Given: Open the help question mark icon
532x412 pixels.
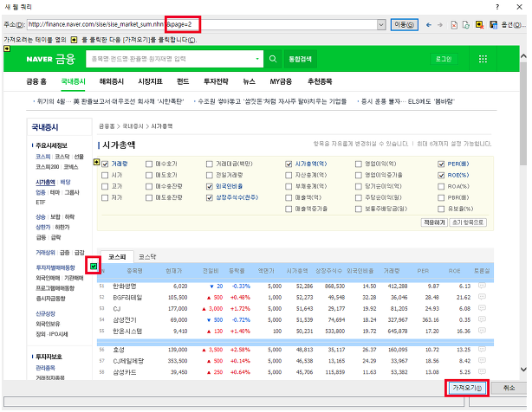Looking at the screenshot, I should tap(497, 7).
